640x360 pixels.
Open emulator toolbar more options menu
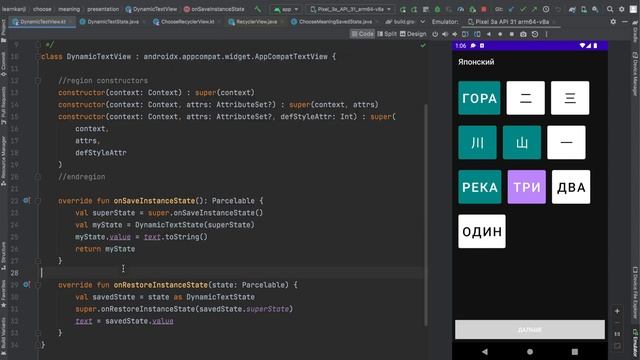pos(546,34)
